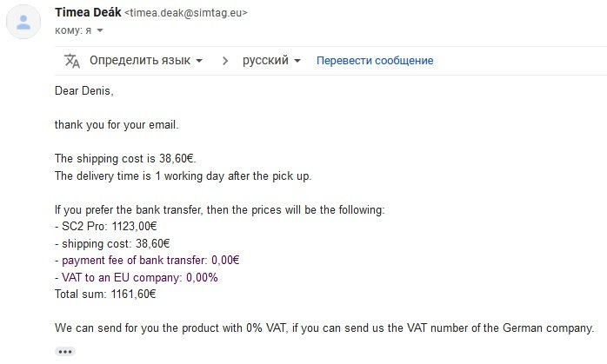Click the "Total sum: 1161,60€" line
This screenshot has height=364, width=607.
pyautogui.click(x=105, y=294)
